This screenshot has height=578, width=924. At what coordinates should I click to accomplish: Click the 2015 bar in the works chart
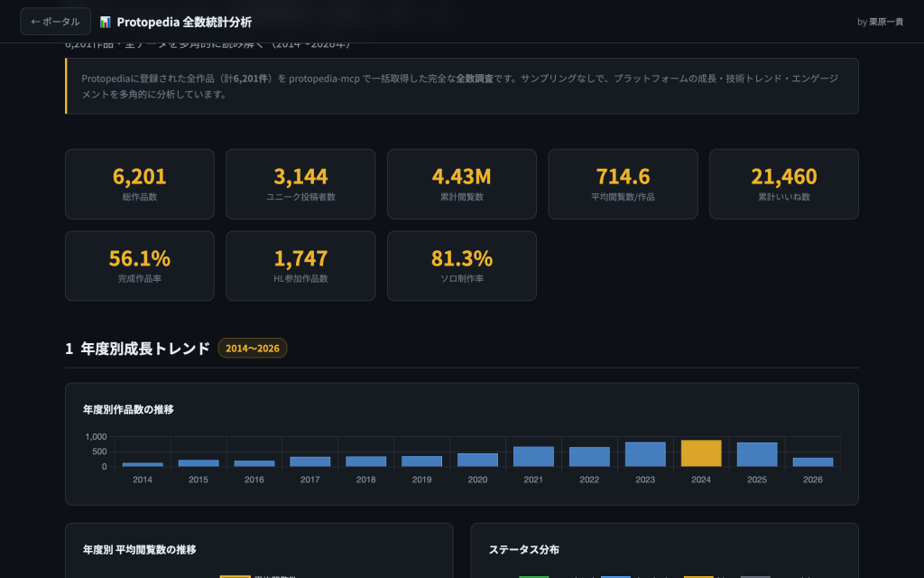(x=199, y=463)
